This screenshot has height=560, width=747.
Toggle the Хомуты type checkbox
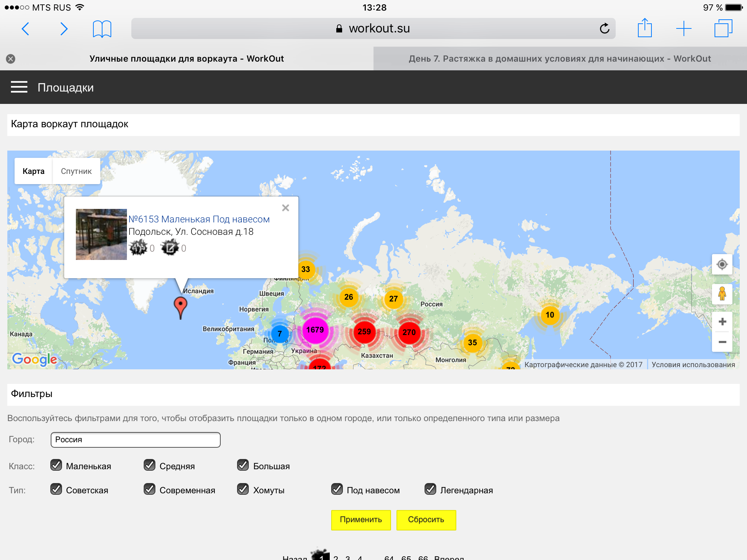(x=243, y=489)
